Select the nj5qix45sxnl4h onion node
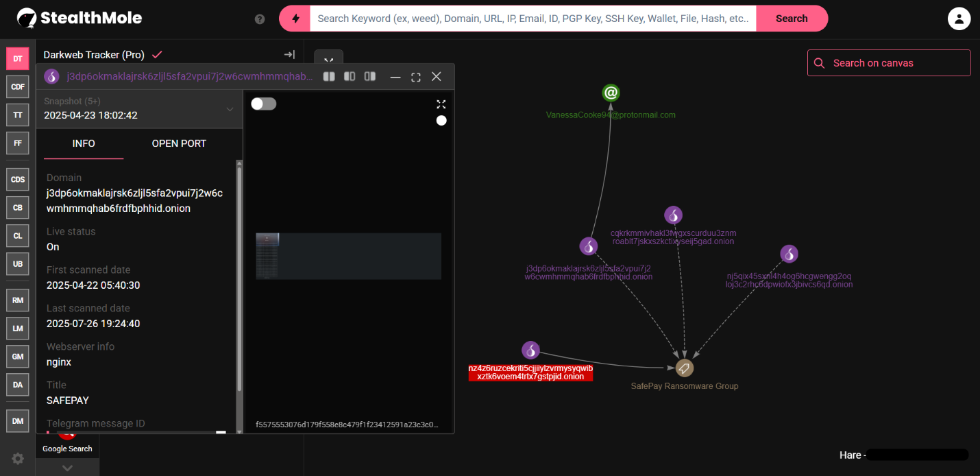The height and width of the screenshot is (476, 980). click(789, 254)
